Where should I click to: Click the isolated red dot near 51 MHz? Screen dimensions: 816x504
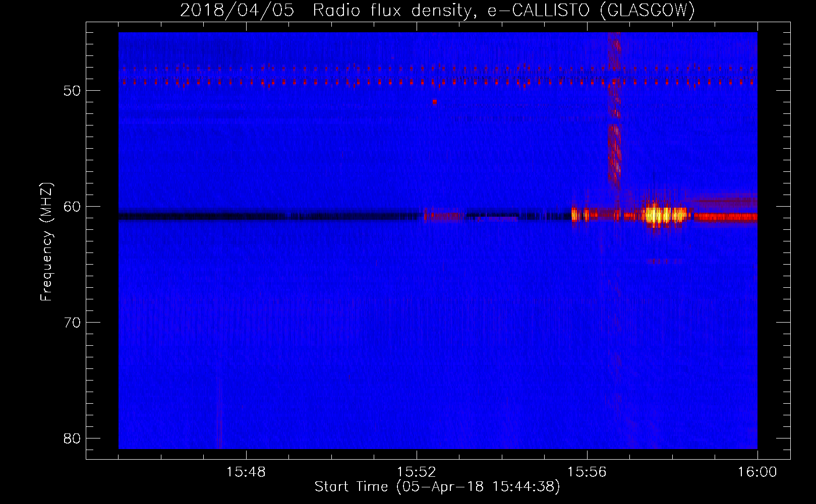434,101
